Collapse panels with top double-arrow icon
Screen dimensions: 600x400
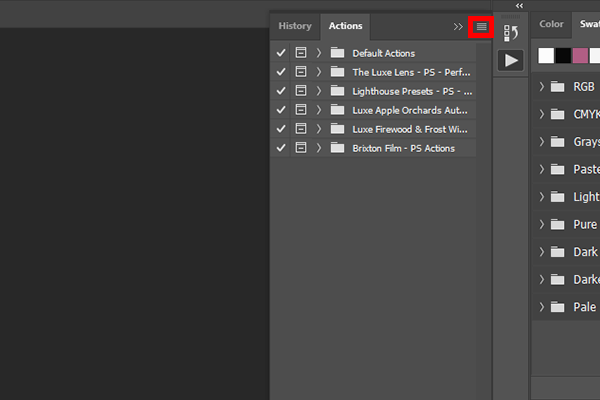[519, 6]
